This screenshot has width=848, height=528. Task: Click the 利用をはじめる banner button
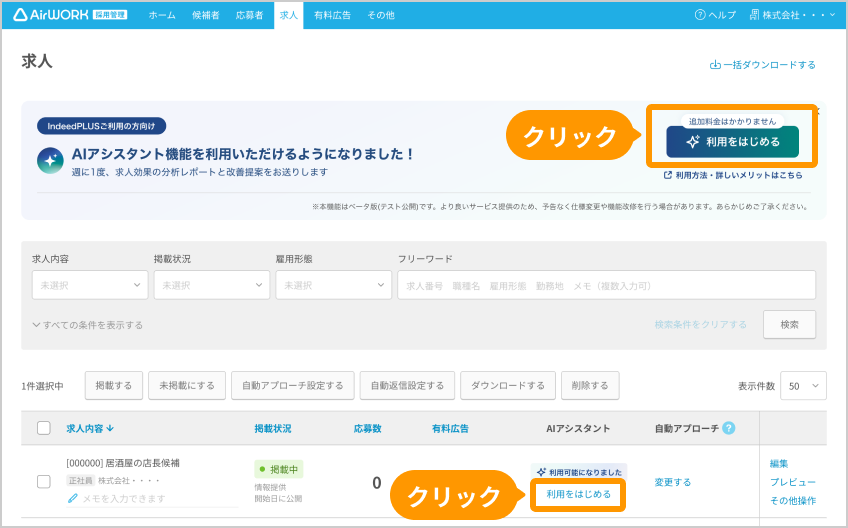tap(732, 142)
